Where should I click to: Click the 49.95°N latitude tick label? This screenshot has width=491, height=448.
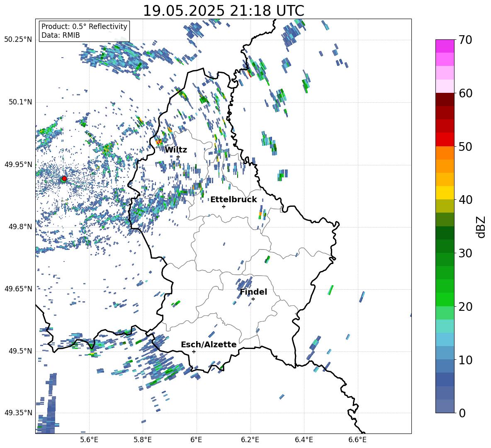click(18, 165)
